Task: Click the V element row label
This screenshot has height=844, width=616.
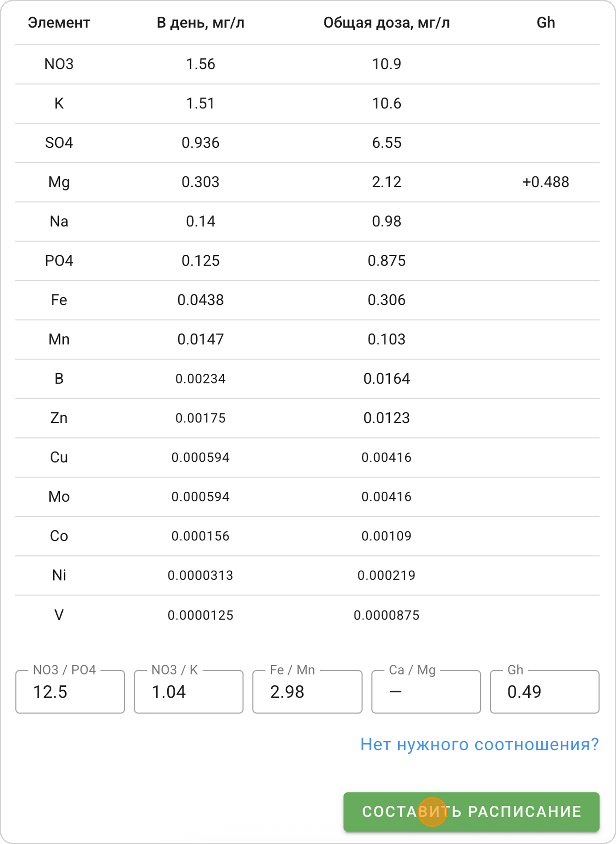Action: point(59,615)
